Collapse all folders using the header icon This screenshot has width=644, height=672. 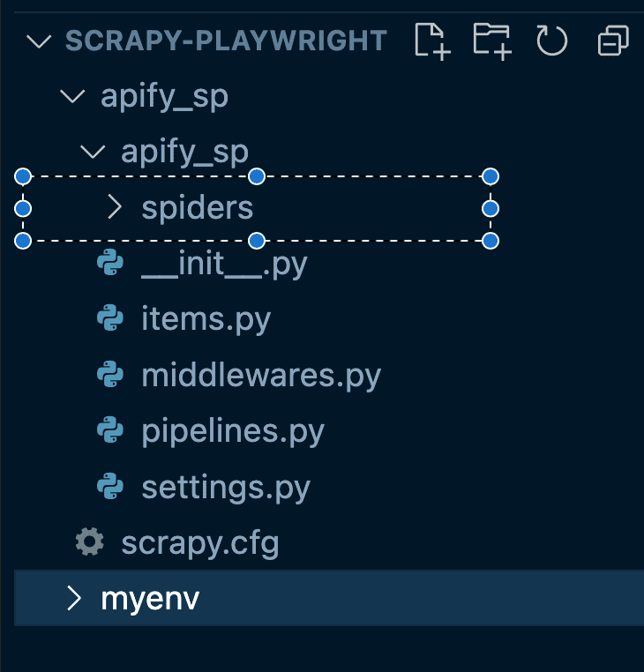tap(612, 41)
